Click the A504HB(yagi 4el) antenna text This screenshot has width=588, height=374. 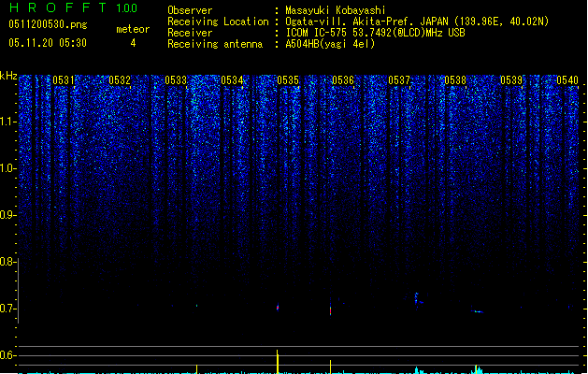(330, 44)
